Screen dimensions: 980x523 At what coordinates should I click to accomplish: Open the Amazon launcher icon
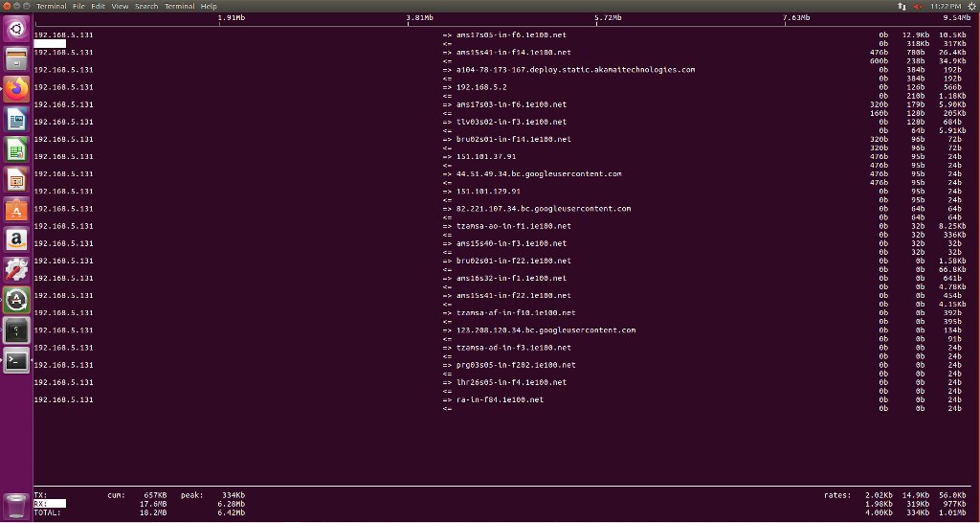(16, 239)
